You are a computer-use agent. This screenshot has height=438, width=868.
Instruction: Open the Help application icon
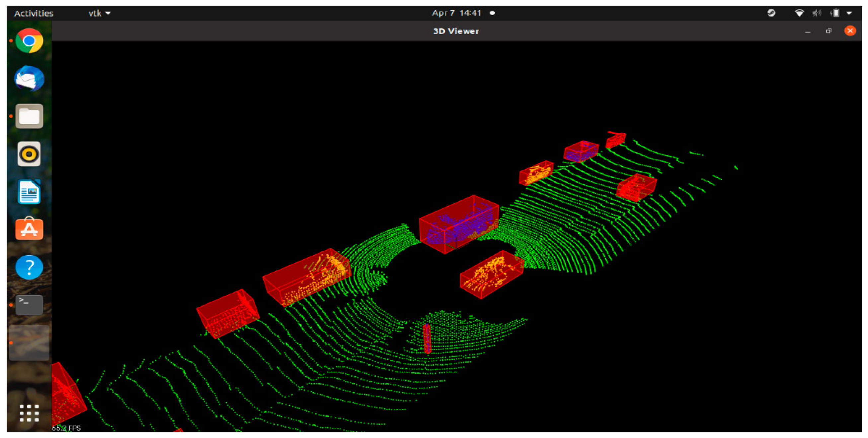coord(29,267)
